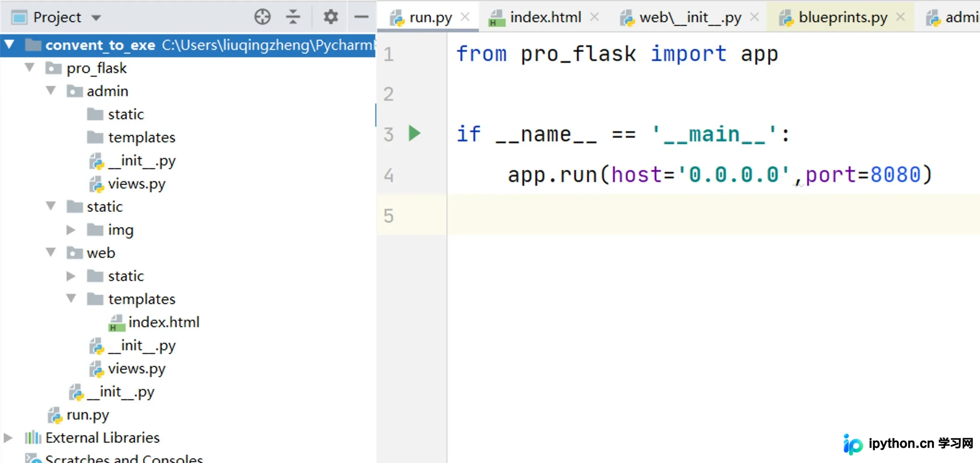Screen dimensions: 980x463
Task: Click line number 1 in editor gutter
Action: click(x=388, y=54)
